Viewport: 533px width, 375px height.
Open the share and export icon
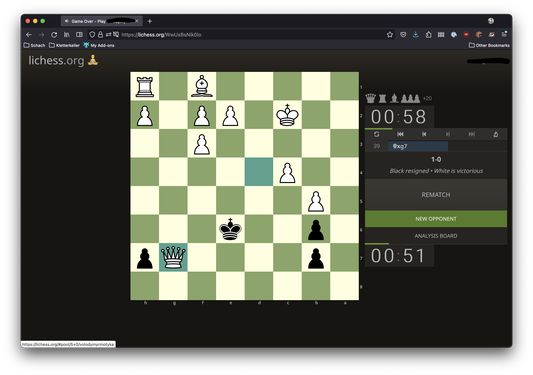click(496, 134)
